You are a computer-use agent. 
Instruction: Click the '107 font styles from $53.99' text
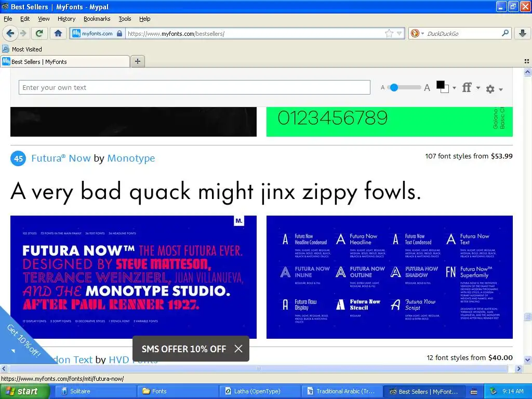click(469, 156)
